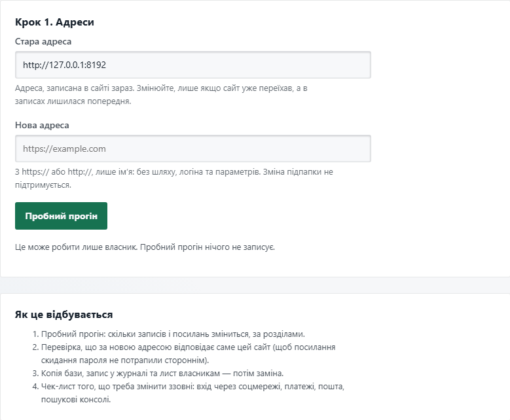Click list item 'Пробний прогін: скільки записів'
510x420 pixels.
(x=173, y=334)
